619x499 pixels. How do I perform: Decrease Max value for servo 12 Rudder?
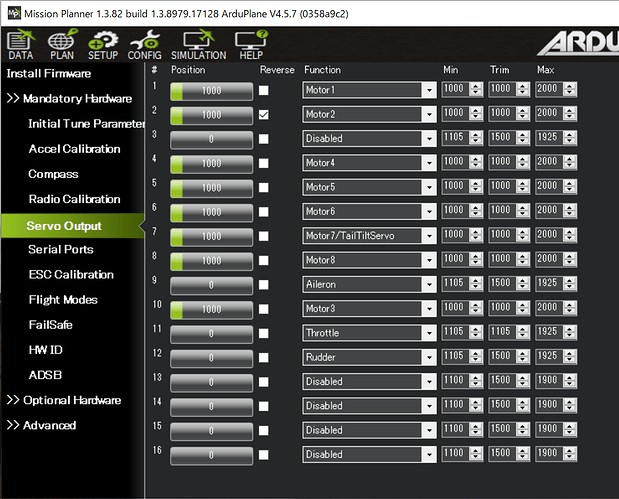click(x=570, y=360)
